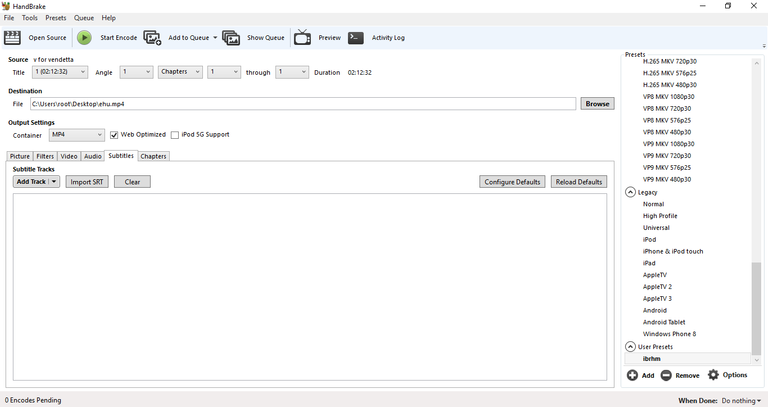Image resolution: width=768 pixels, height=407 pixels.
Task: Select the AppleTV 2 preset
Action: click(657, 287)
